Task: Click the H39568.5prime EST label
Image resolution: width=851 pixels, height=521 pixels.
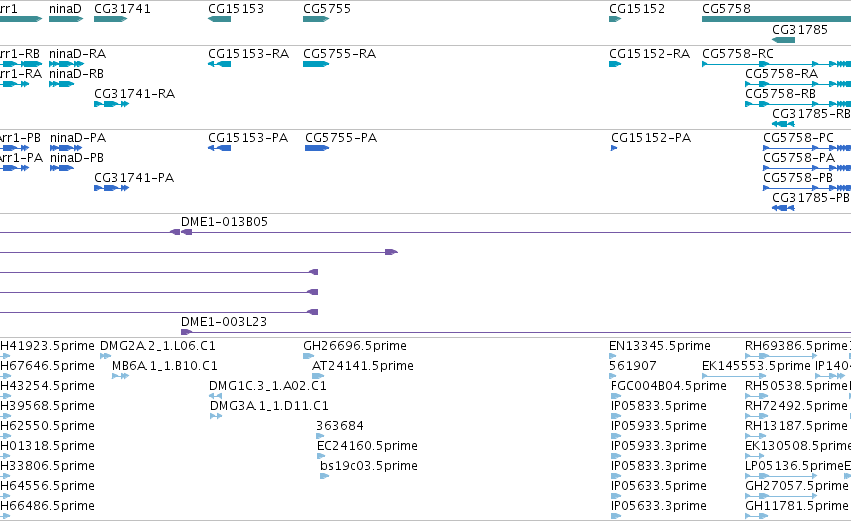Action: 48,406
